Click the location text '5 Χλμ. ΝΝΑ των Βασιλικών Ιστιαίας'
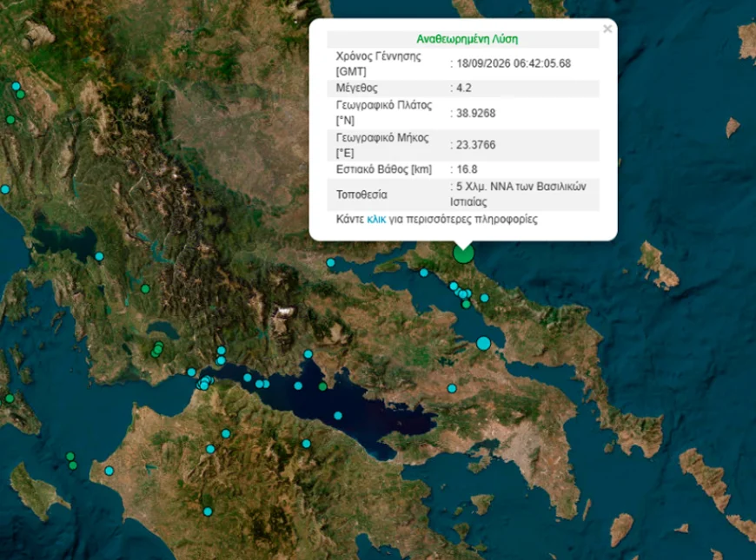Viewport: 756px width, 560px height. 518,194
